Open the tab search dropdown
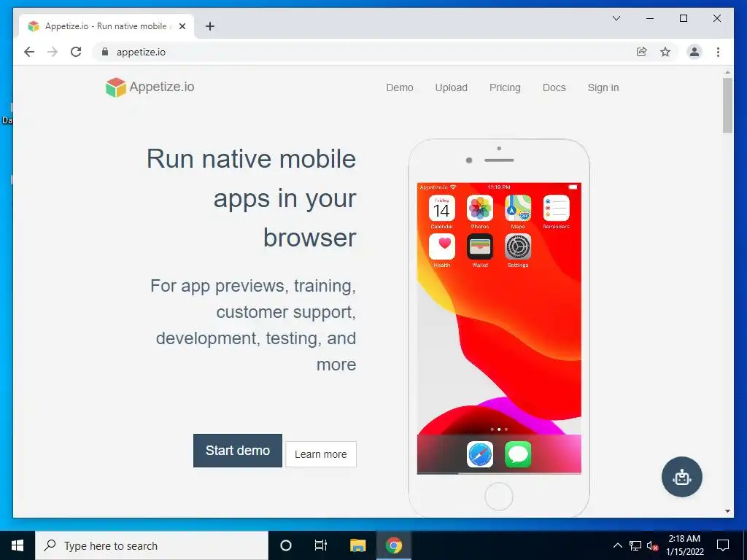This screenshot has height=560, width=747. point(616,18)
